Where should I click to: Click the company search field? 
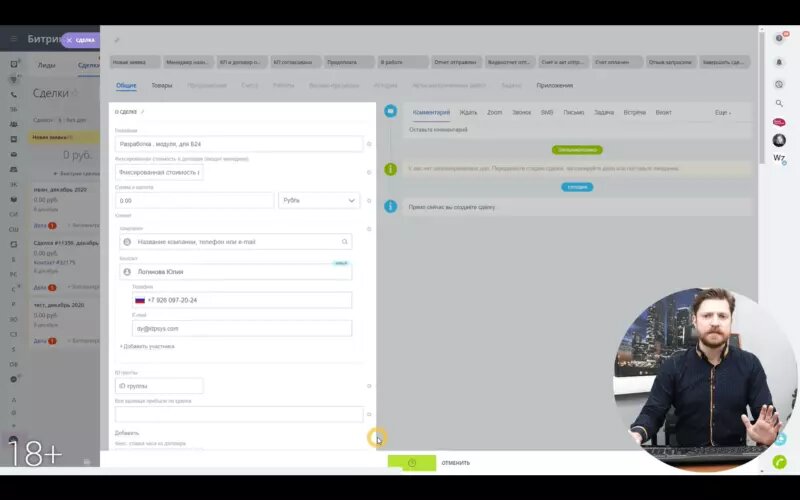236,242
